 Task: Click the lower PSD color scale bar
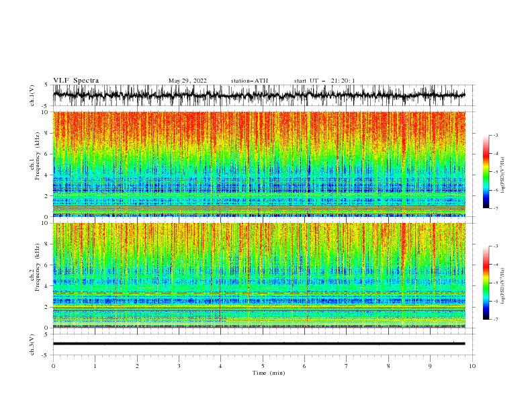click(x=486, y=283)
